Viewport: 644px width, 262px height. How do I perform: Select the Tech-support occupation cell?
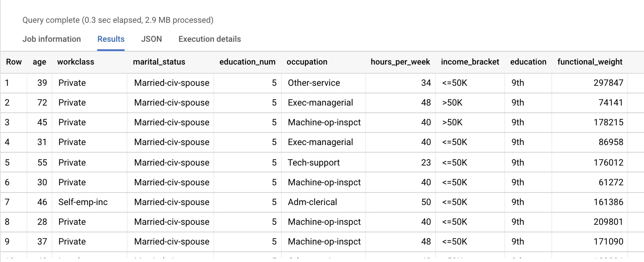coord(314,163)
